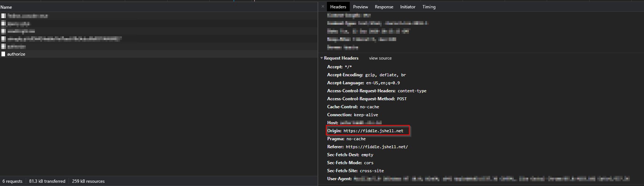Click the Referer header URL value
Screen dimensions: 644x186
[377, 147]
